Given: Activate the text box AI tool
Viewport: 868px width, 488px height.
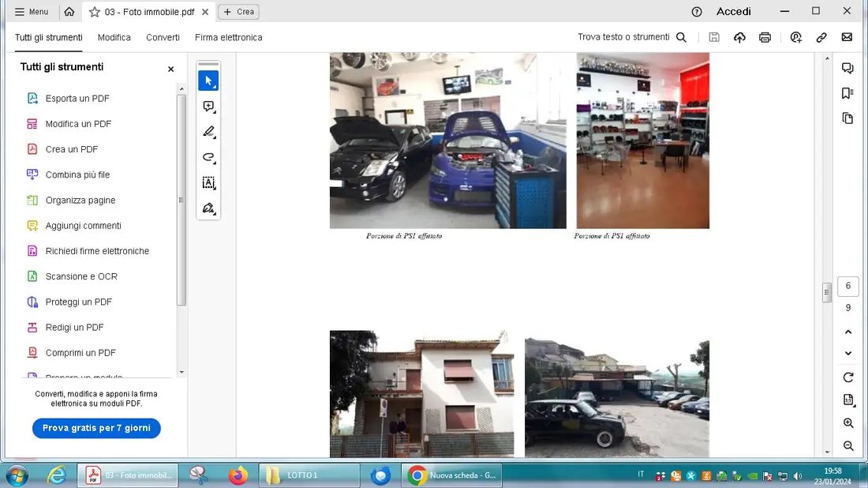Looking at the screenshot, I should point(208,182).
